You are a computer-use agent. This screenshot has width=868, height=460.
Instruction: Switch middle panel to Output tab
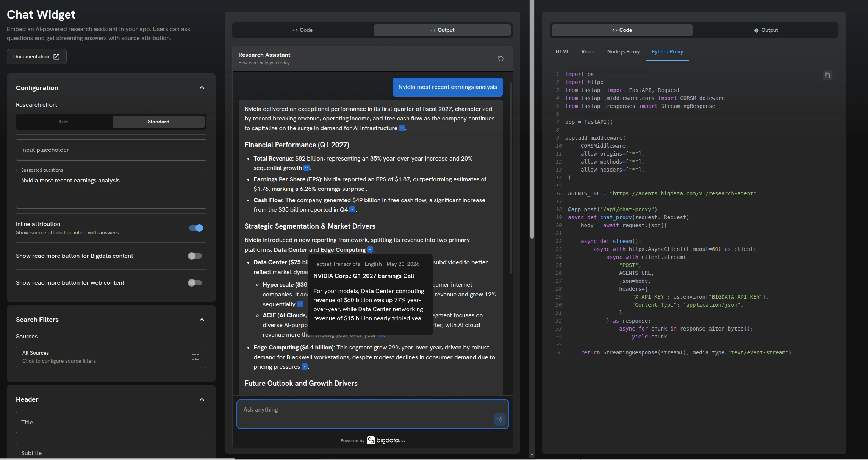[442, 30]
